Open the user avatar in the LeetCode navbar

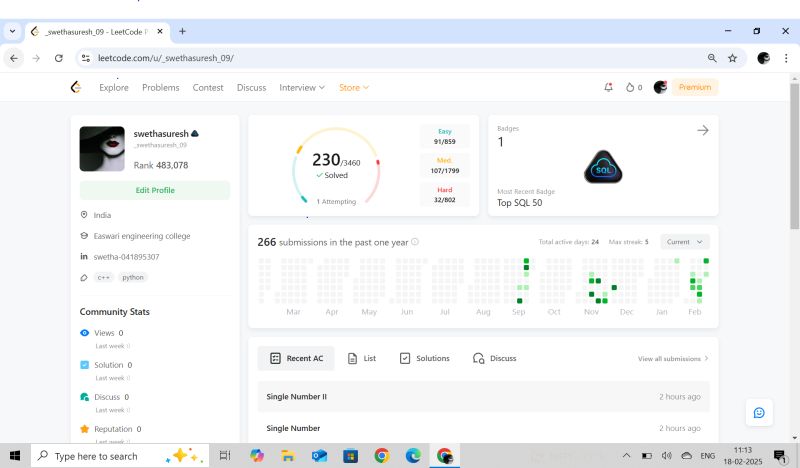pos(660,87)
